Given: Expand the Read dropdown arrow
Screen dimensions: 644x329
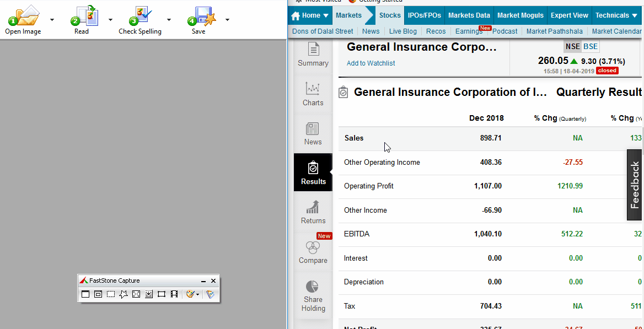Looking at the screenshot, I should click(110, 19).
